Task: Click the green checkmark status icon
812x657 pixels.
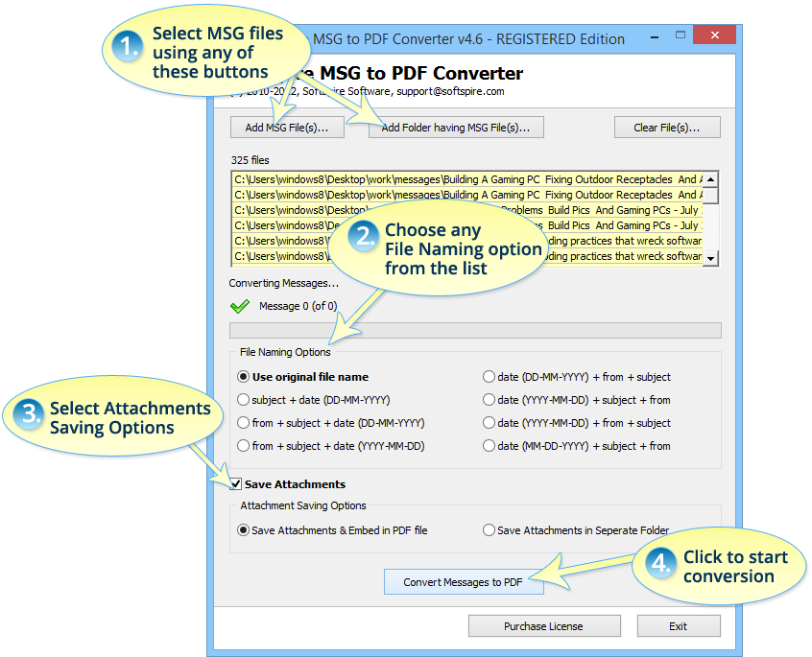Action: pos(240,306)
